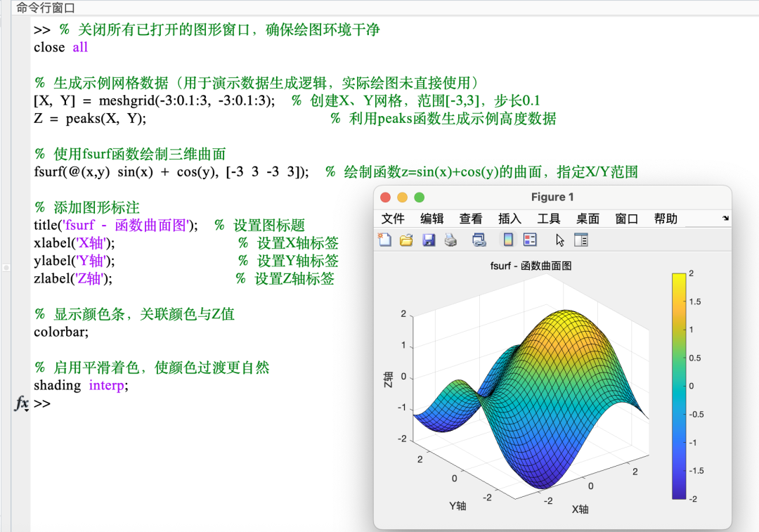This screenshot has height=532, width=759.
Task: Click the 'Figure 1' window title
Action: tap(552, 197)
